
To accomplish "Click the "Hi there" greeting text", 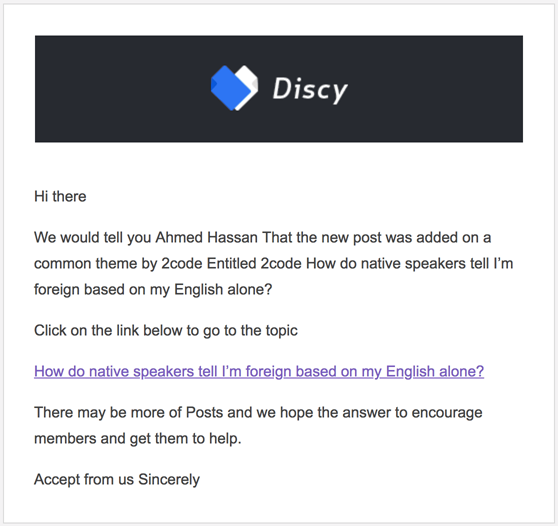I will click(x=60, y=196).
